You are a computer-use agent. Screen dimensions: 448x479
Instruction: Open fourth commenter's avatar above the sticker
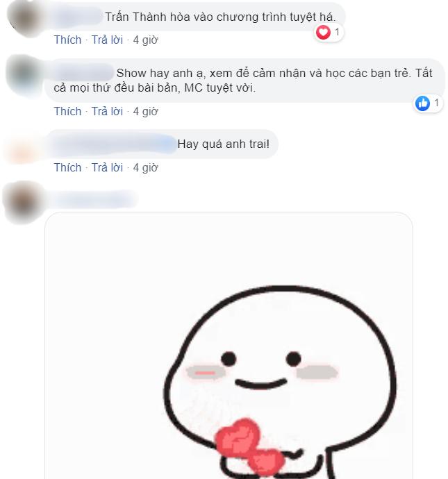(x=24, y=202)
